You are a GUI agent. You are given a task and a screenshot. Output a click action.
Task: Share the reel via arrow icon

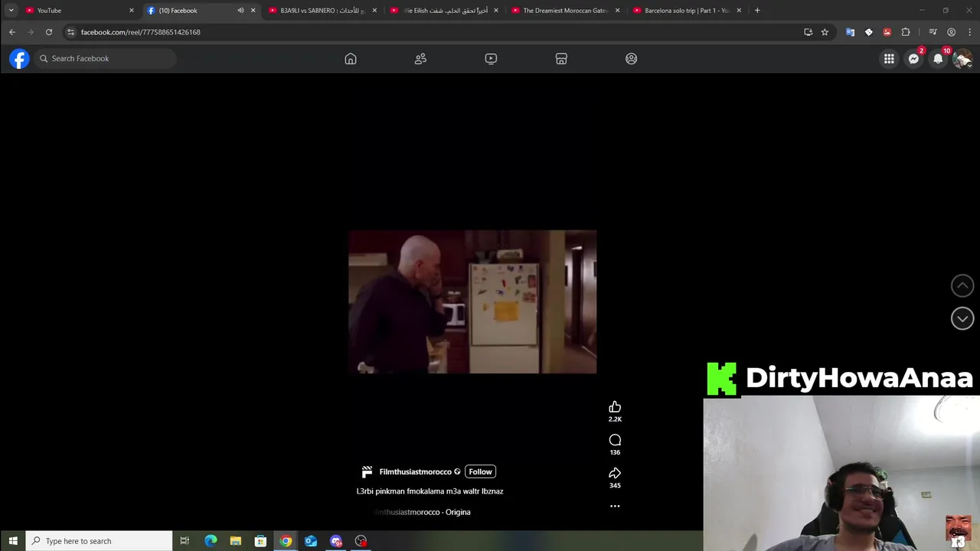615,473
